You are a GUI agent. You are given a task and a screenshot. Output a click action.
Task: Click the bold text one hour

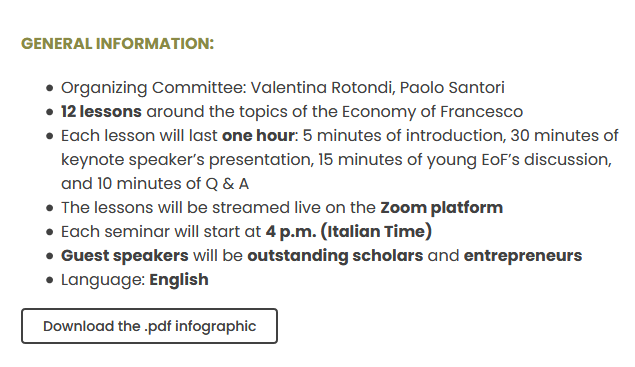[x=258, y=136]
